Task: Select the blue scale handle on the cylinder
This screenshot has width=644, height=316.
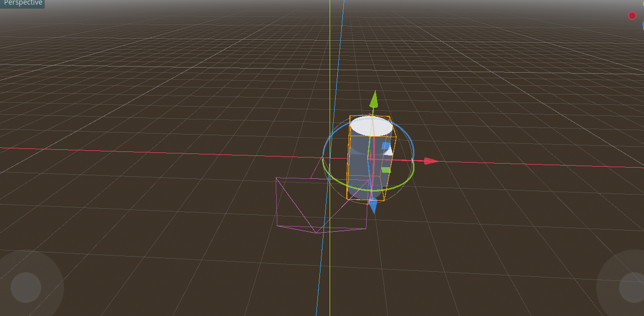Action: click(x=385, y=145)
